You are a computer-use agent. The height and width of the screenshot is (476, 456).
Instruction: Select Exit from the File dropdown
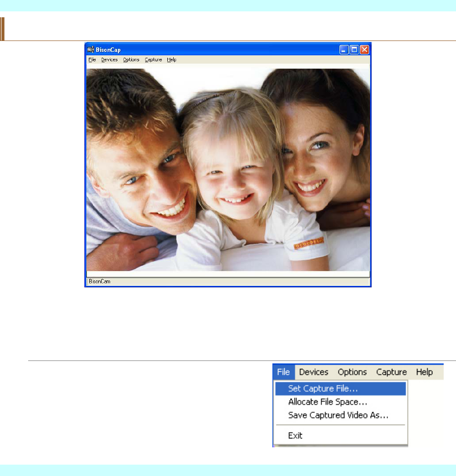(341, 436)
